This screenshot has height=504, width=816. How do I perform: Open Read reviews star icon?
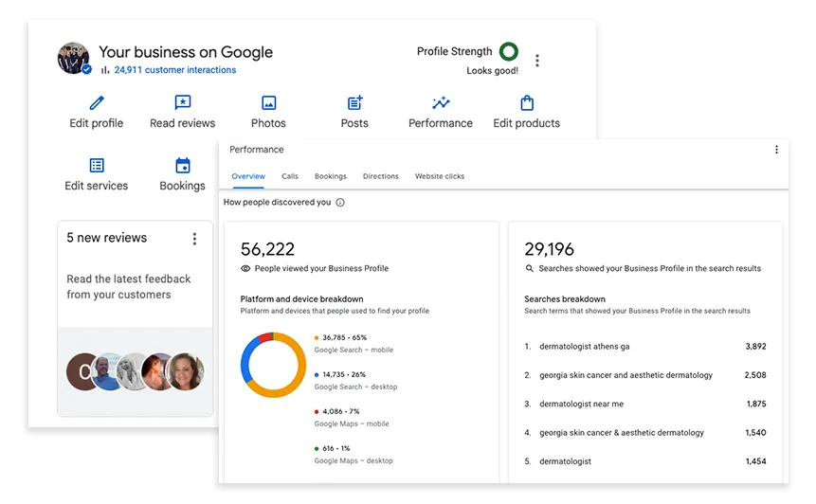click(x=183, y=103)
